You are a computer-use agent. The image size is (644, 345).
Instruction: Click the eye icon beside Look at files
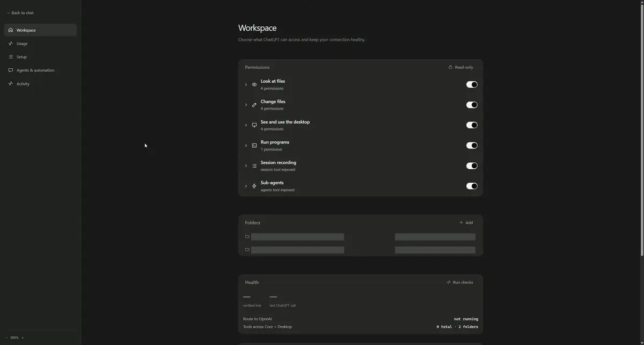click(254, 84)
